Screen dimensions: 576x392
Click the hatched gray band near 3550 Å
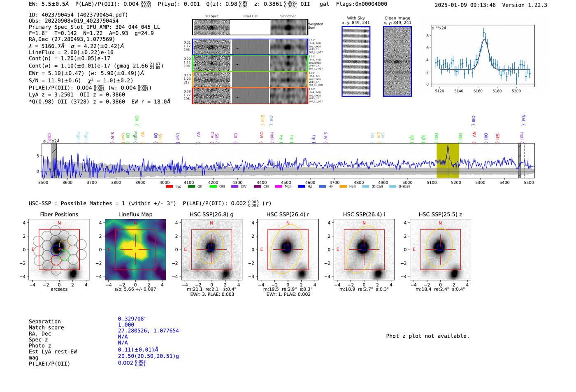pos(54,161)
